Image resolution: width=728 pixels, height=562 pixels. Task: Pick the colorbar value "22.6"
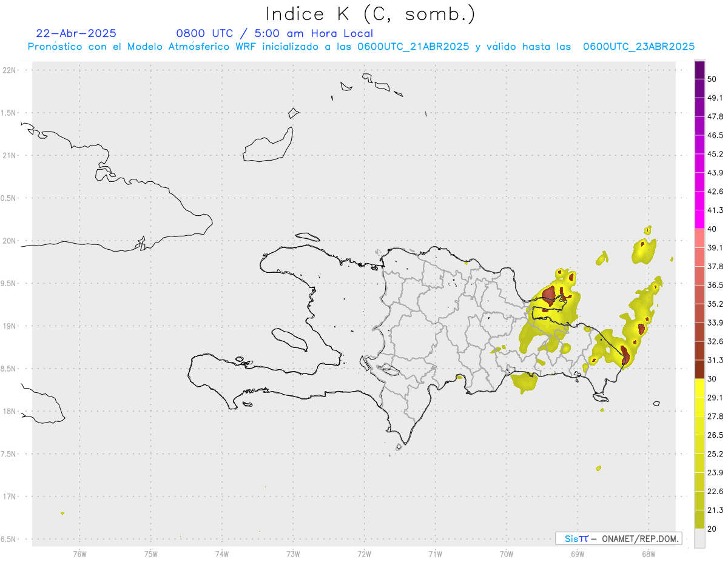pos(715,492)
